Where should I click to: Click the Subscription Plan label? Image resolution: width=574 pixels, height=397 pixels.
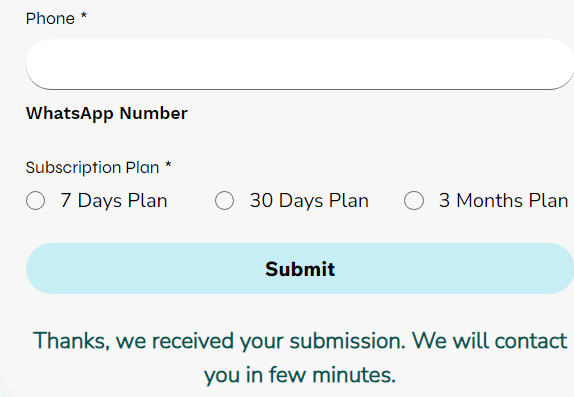[x=92, y=168]
